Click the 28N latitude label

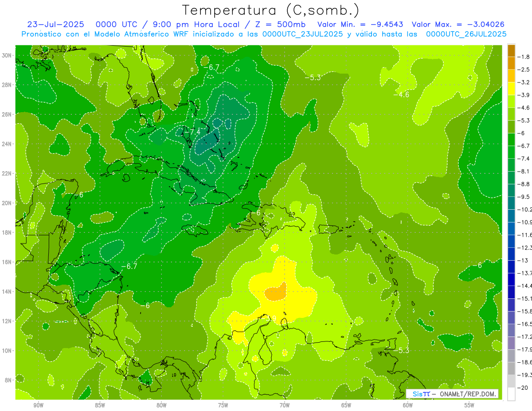click(8, 85)
